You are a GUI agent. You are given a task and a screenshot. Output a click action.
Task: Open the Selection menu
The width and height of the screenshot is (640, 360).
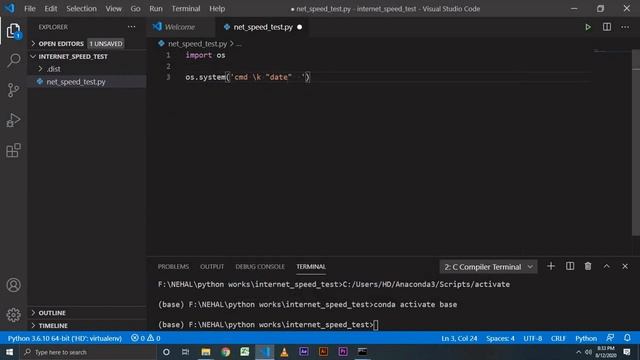point(81,9)
